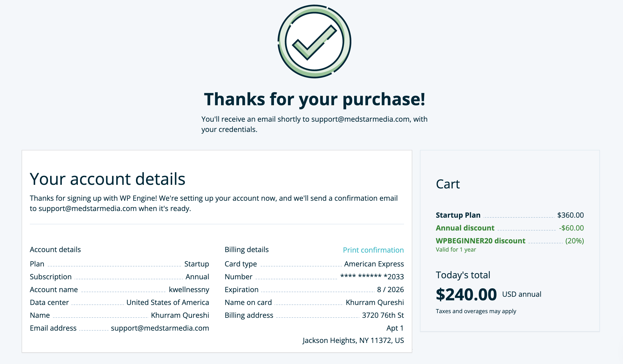Screen dimensions: 623x364
Task: Click the green checkmark success icon
Action: pos(314,41)
